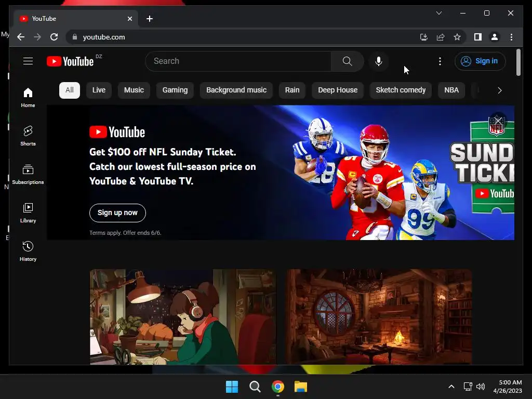This screenshot has height=399, width=532.
Task: Select the Live filter chip
Action: pyautogui.click(x=99, y=90)
